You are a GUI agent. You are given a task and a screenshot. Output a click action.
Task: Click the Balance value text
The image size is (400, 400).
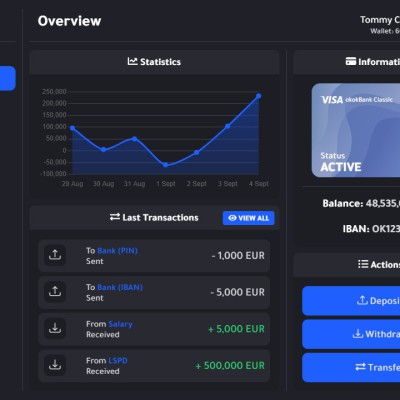(x=383, y=203)
